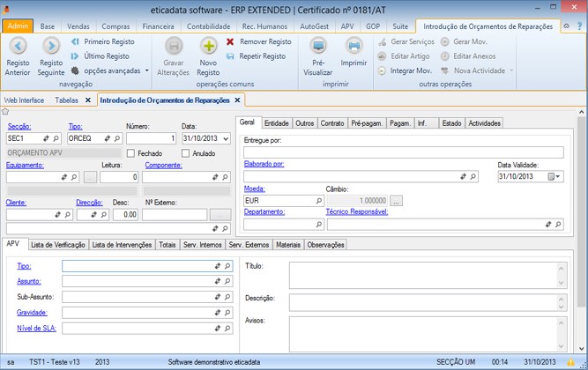Enable the Anulado checkbox
588x370 pixels.
[x=186, y=153]
